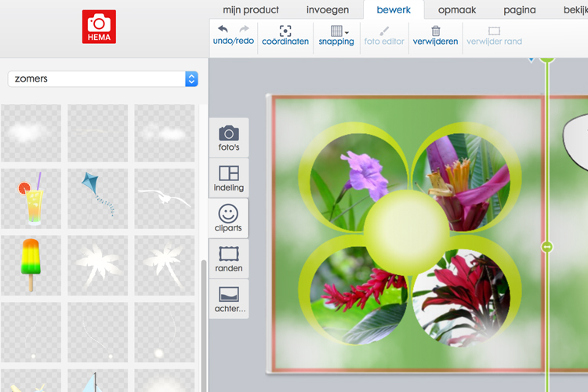The width and height of the screenshot is (588, 392).
Task: Select the blue kite clipart
Action: (x=98, y=199)
